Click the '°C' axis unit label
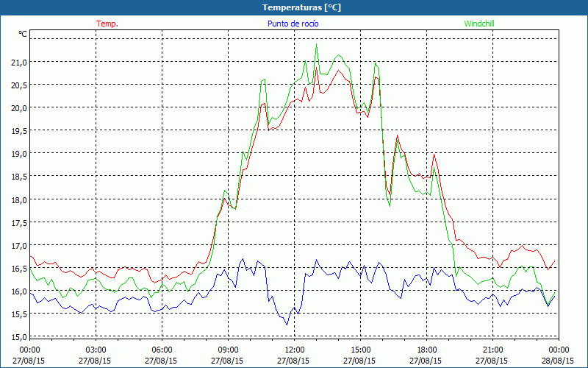 click(x=23, y=34)
